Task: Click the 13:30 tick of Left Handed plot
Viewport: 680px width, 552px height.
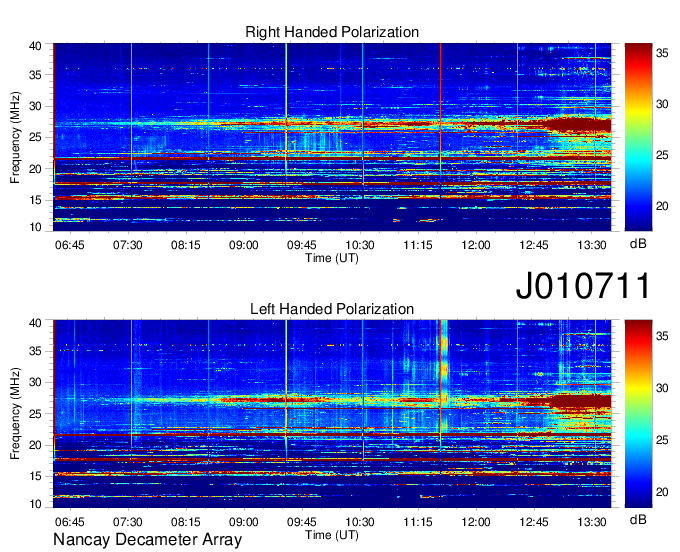Action: click(x=592, y=522)
